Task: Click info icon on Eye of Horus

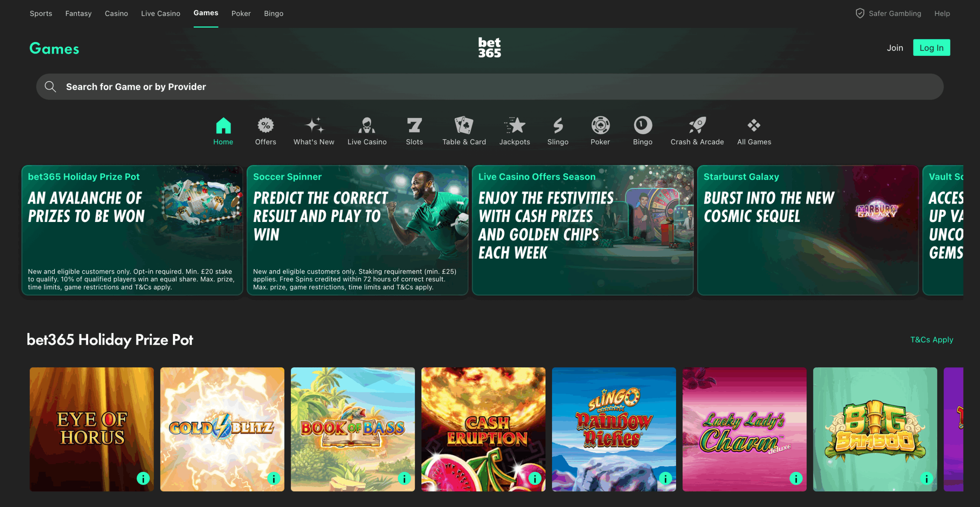Action: coord(143,478)
